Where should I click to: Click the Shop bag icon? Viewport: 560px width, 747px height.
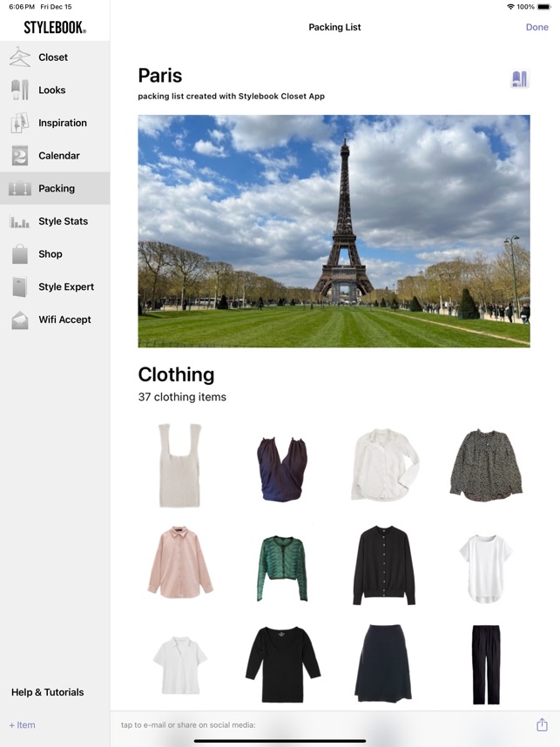click(19, 254)
